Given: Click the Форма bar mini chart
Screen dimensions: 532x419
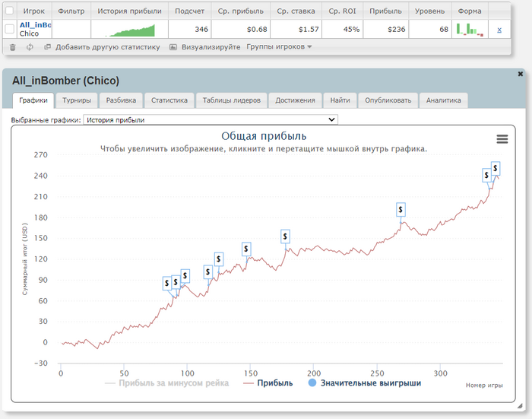Looking at the screenshot, I should pyautogui.click(x=470, y=30).
